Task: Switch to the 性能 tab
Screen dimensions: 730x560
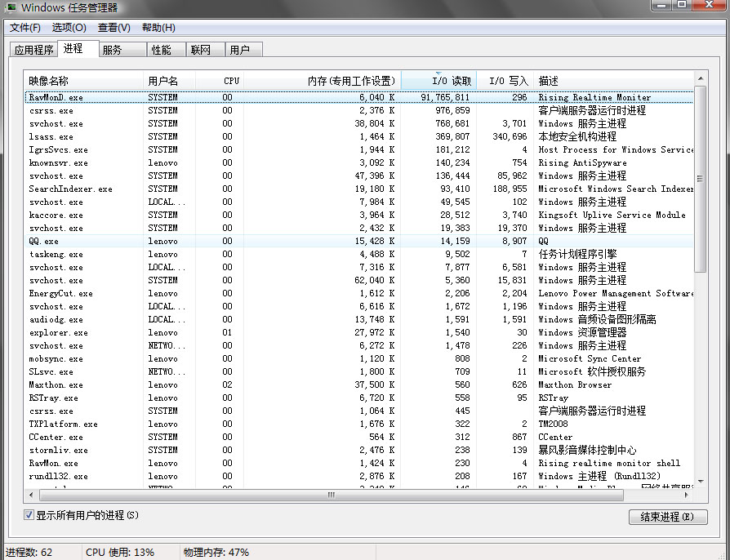Action: [x=167, y=50]
